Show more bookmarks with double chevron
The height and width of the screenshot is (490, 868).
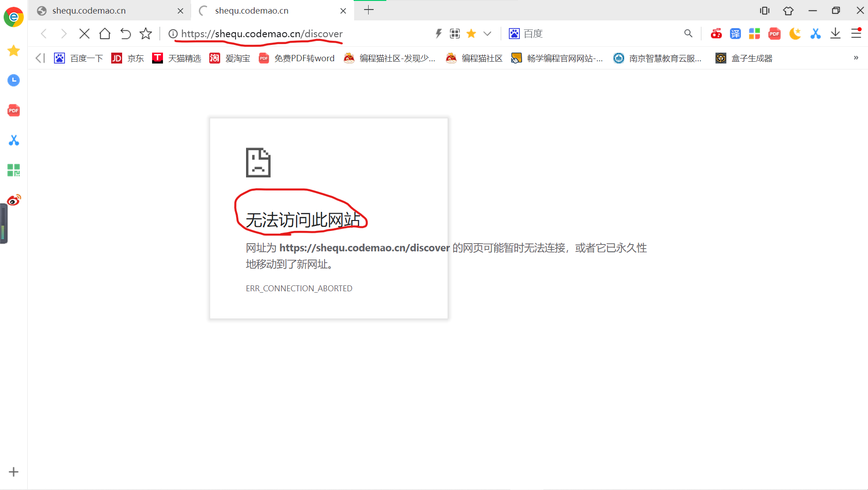(x=856, y=58)
